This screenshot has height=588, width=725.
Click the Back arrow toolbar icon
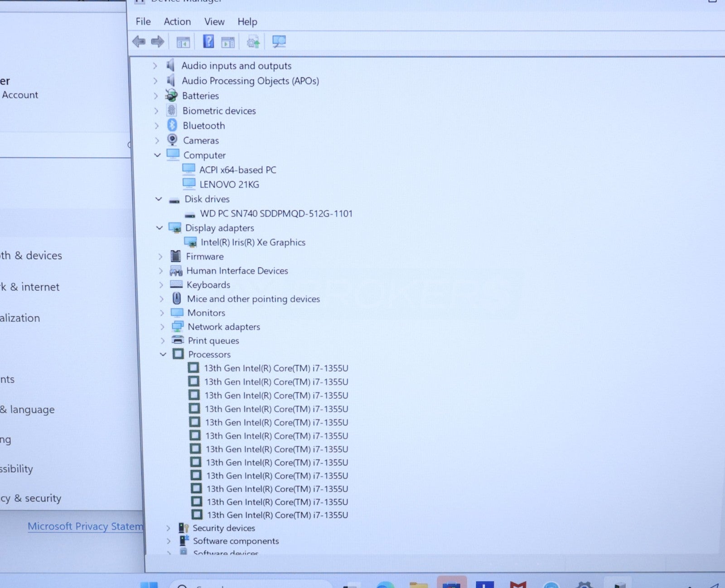[139, 42]
